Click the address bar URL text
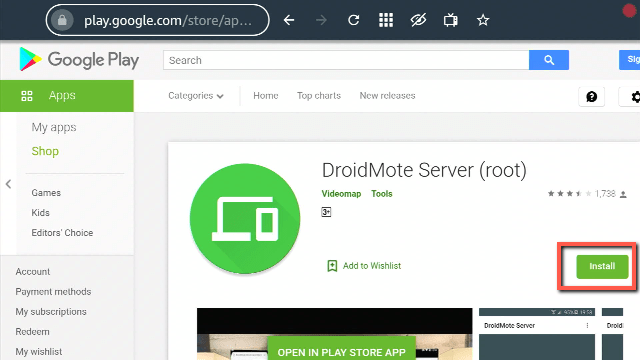The width and height of the screenshot is (640, 360). [168, 20]
